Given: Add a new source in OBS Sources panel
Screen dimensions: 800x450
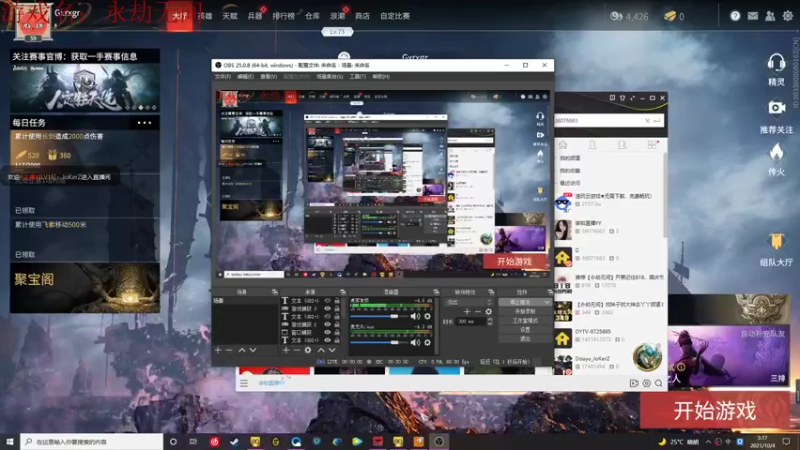Looking at the screenshot, I should click(x=286, y=350).
